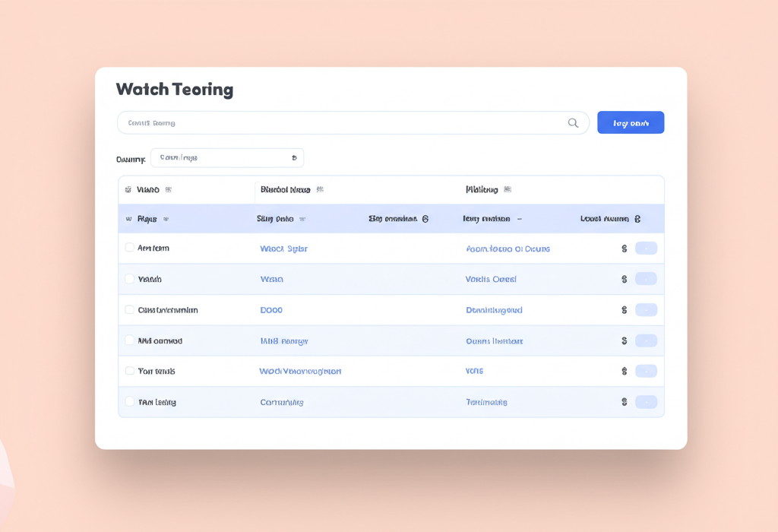Click the icon beside the middle tab label
778x532 pixels.
coord(320,189)
